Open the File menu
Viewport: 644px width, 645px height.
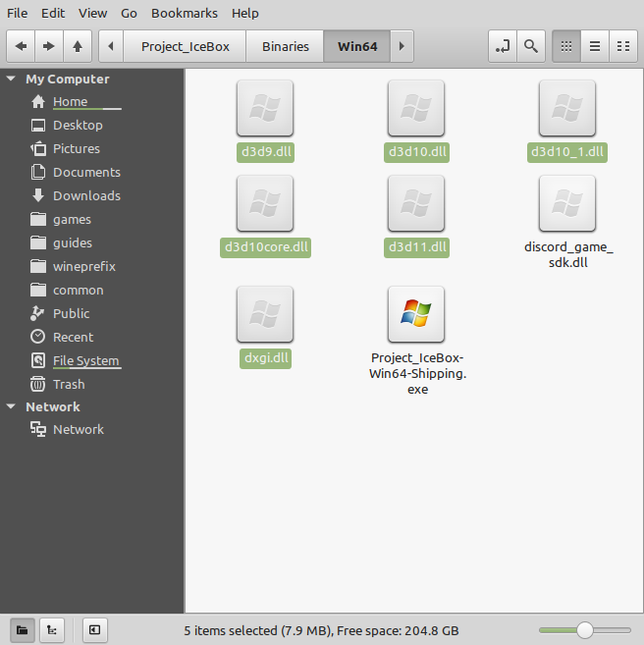click(18, 13)
